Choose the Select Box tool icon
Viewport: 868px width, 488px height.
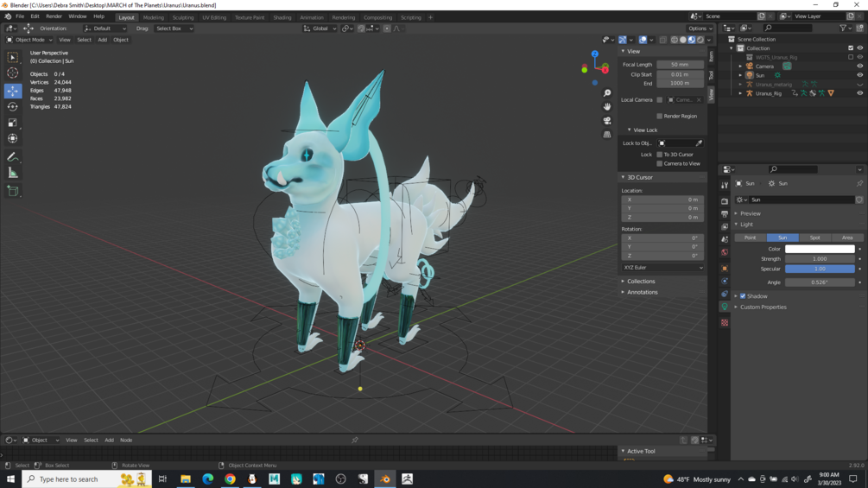(13, 57)
